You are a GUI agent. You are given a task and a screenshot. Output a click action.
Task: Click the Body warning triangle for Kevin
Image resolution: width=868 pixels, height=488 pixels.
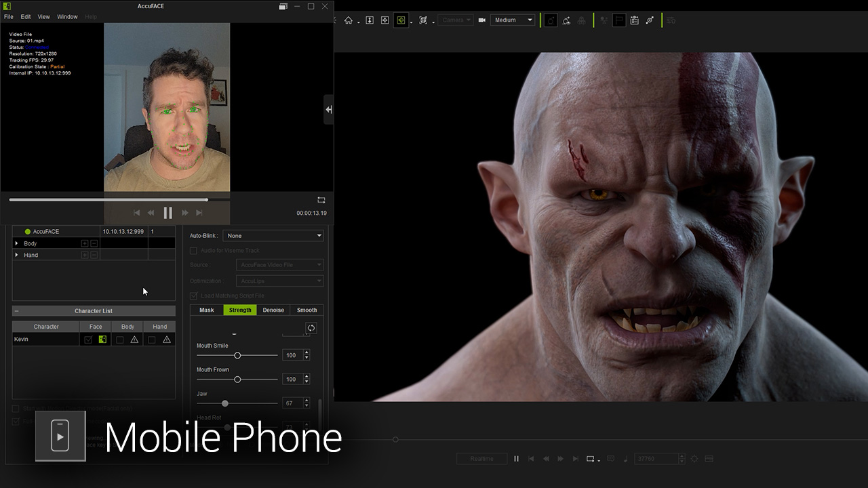pyautogui.click(x=134, y=340)
